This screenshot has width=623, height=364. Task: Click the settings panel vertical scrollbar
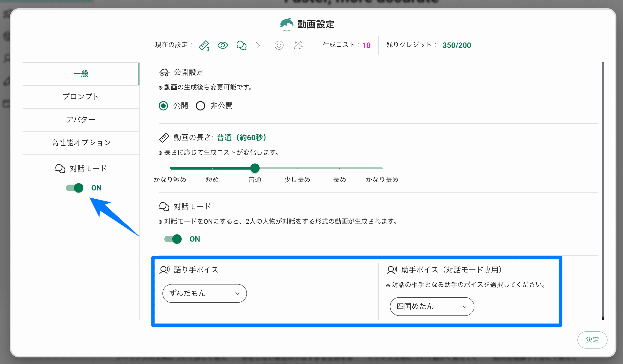pyautogui.click(x=603, y=190)
